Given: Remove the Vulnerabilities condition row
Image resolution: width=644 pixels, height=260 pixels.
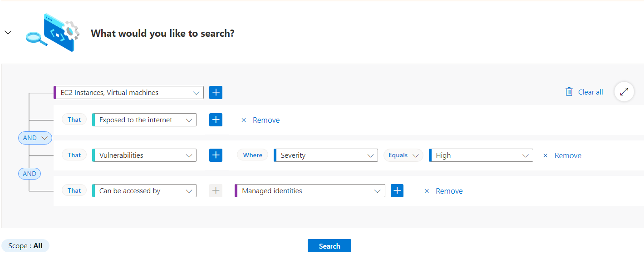Looking at the screenshot, I should point(568,155).
